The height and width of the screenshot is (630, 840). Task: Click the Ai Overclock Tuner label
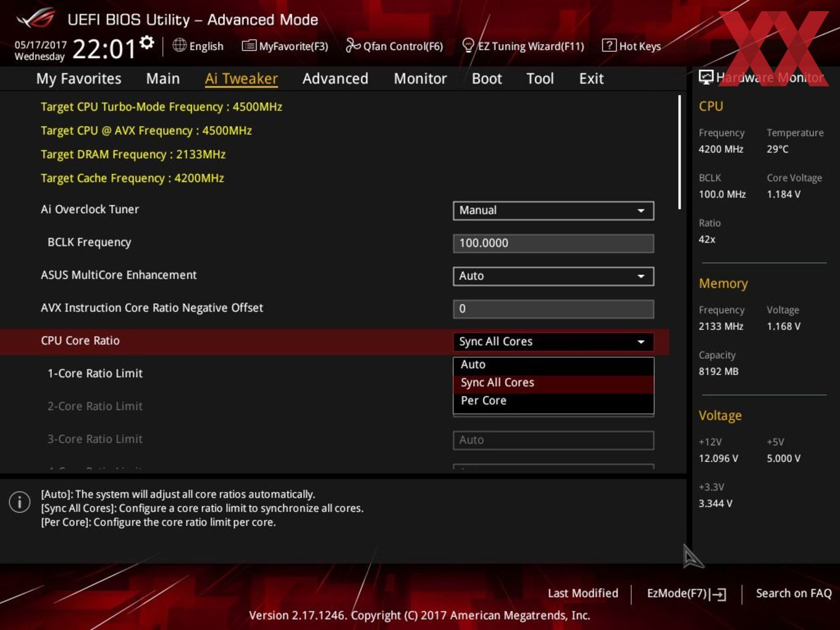click(x=90, y=209)
